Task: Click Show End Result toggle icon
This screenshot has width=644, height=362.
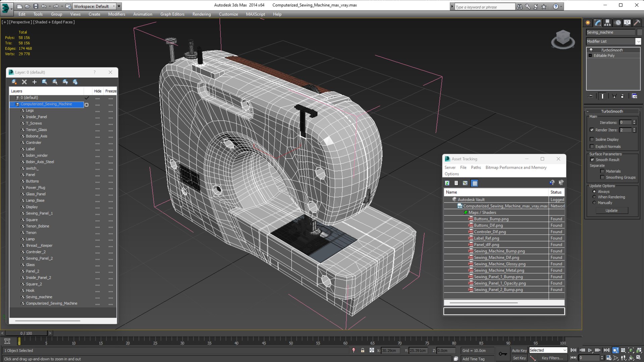Action: pos(602,96)
